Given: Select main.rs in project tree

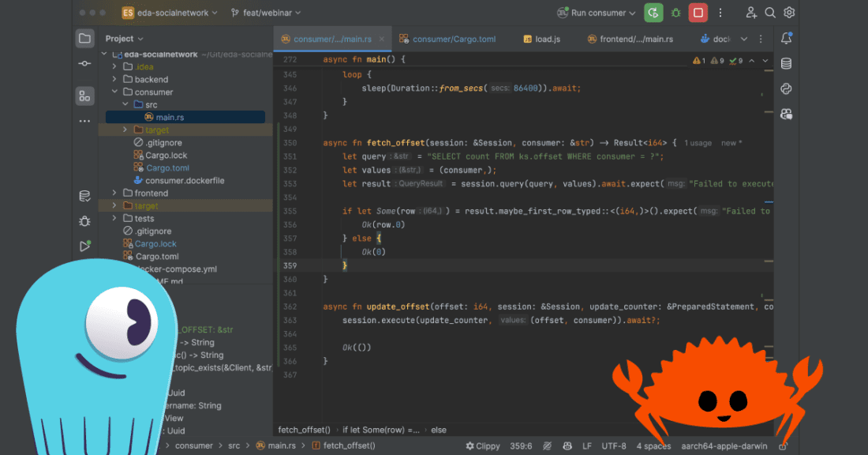Looking at the screenshot, I should pos(185,117).
